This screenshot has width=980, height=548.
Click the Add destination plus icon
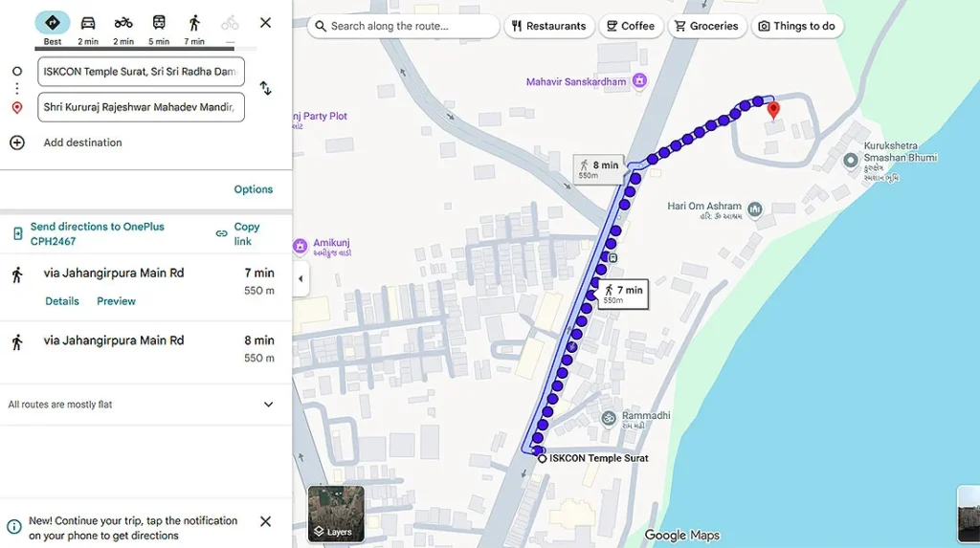[17, 142]
